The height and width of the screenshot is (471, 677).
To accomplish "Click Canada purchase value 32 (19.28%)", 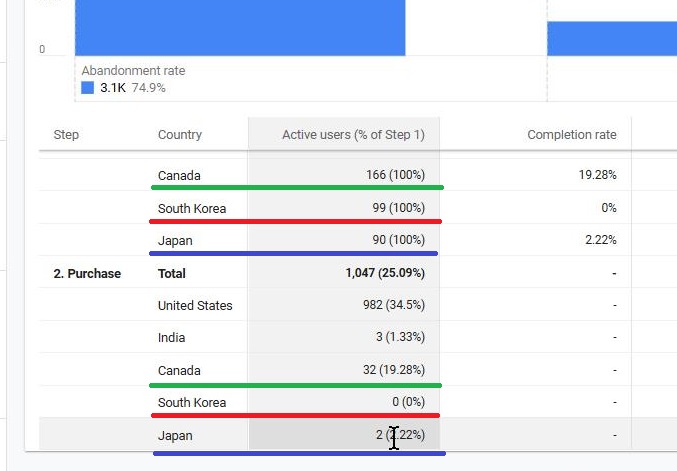I will (x=394, y=370).
